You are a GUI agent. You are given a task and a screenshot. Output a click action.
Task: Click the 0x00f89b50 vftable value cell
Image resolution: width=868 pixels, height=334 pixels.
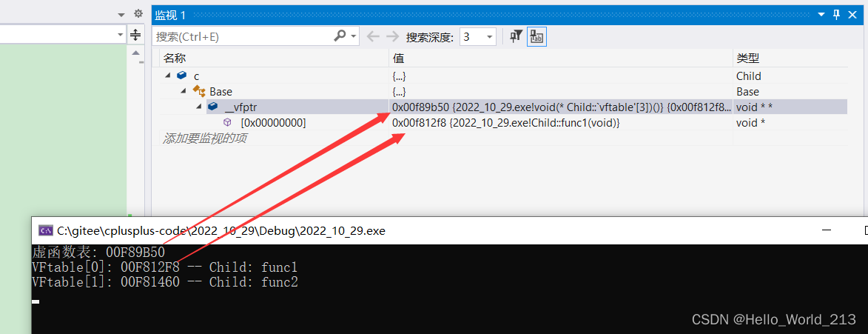point(562,107)
